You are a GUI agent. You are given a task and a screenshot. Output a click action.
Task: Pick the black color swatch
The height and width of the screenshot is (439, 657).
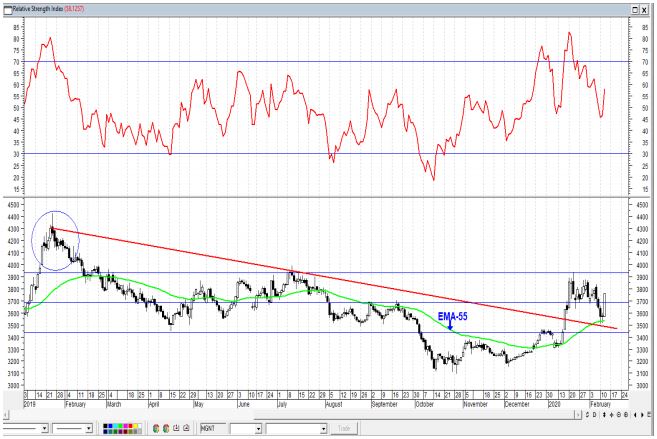point(105,426)
